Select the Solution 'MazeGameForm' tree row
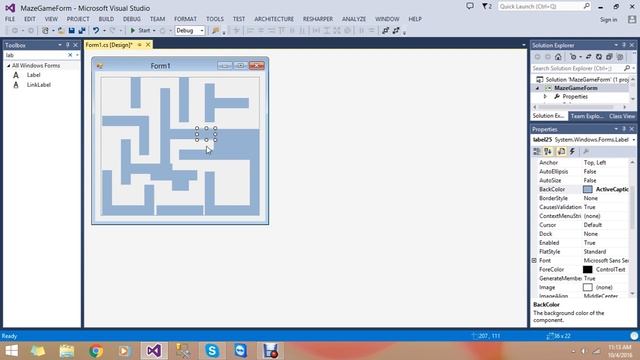This screenshot has width=640, height=360. coord(583,80)
